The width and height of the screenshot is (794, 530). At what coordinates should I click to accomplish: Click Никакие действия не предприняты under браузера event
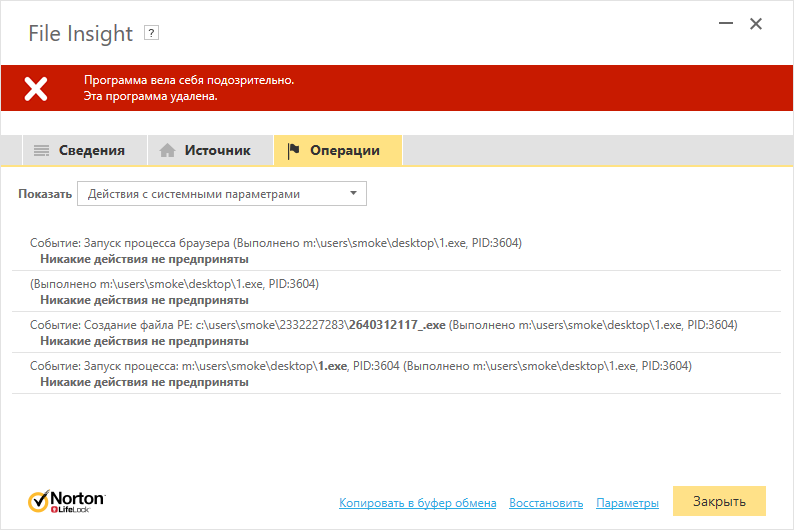144,259
